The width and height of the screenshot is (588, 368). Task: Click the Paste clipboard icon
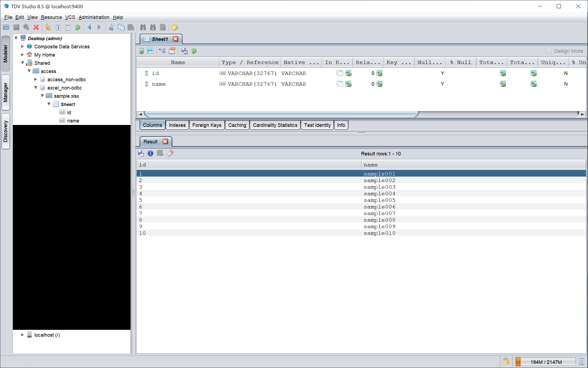pyautogui.click(x=131, y=27)
